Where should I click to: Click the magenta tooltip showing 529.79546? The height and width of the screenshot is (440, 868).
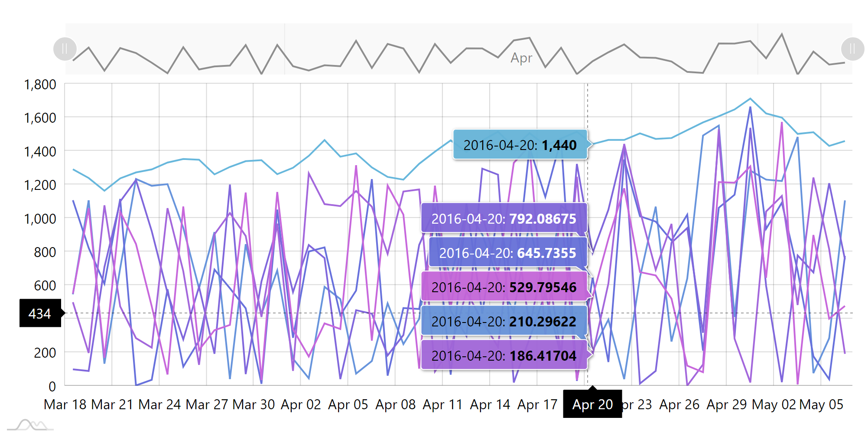click(x=505, y=287)
